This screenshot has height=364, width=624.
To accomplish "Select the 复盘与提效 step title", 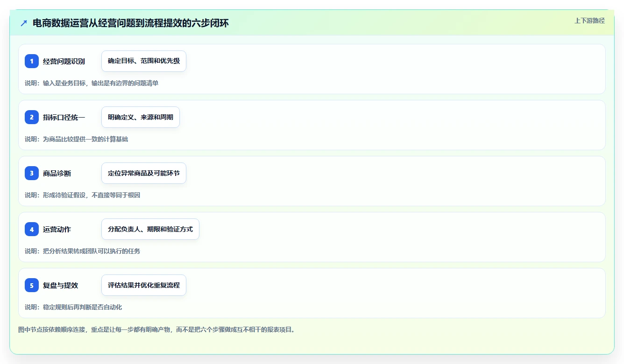I will (60, 285).
